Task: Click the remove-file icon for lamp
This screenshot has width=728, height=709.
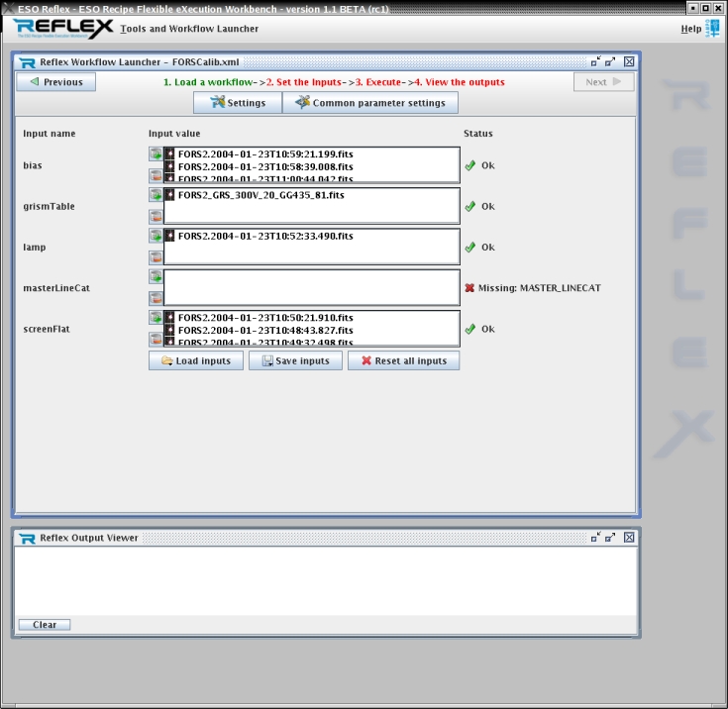Action: click(156, 257)
